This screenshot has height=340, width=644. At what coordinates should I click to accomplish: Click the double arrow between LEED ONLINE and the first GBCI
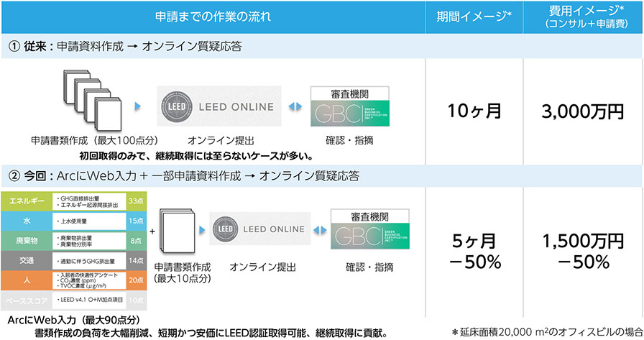[295, 106]
